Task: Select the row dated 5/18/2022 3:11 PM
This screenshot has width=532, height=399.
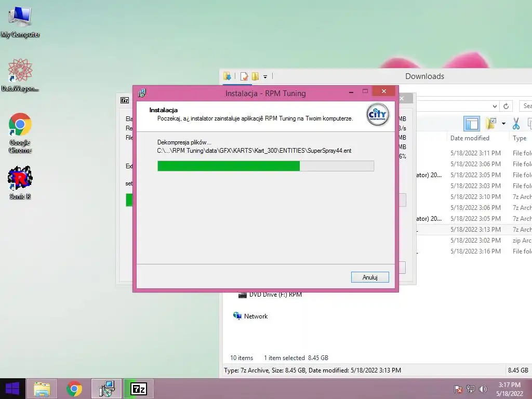Action: coord(475,153)
